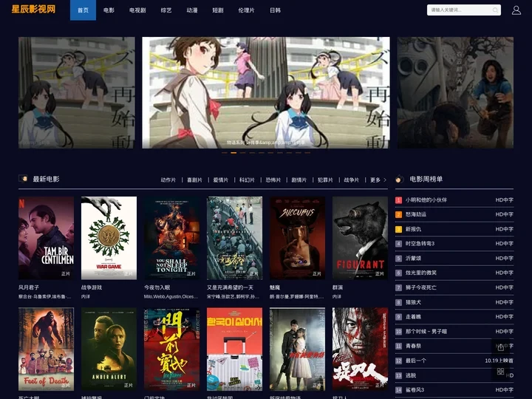Screen dimensions: 532x399
Task: Open the 伦理片 nav tab
Action: point(246,10)
